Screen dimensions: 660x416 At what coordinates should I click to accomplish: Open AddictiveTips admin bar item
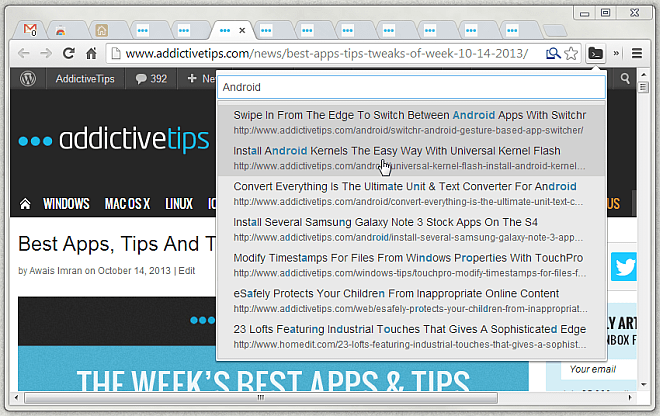point(85,79)
